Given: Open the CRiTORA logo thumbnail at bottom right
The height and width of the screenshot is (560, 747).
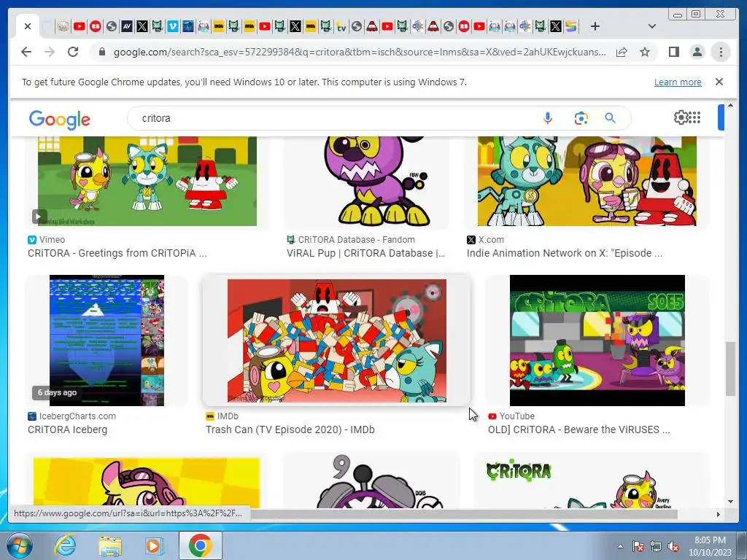Looking at the screenshot, I should point(591,481).
